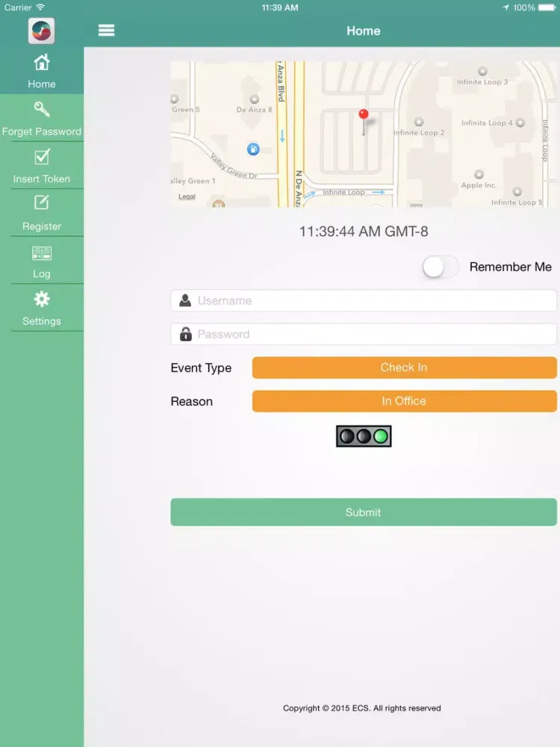Tap the battery indicator
This screenshot has height=747, width=560.
point(547,7)
